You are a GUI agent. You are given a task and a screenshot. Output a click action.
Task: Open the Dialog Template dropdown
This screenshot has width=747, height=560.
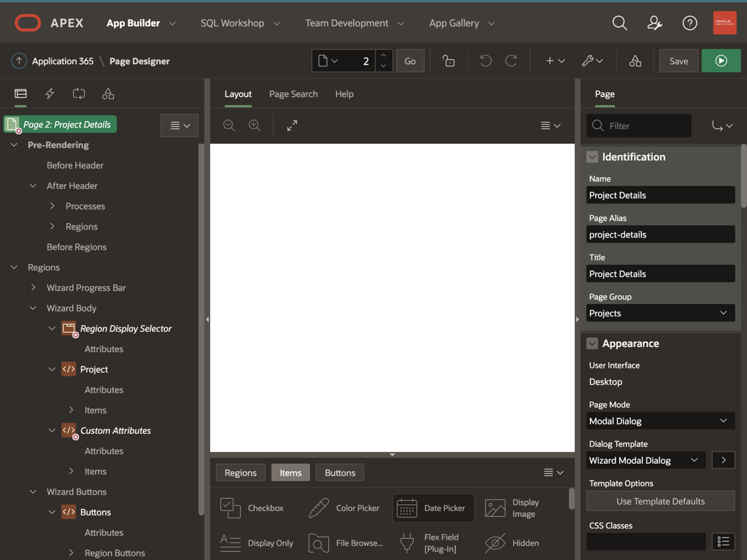[x=646, y=460]
